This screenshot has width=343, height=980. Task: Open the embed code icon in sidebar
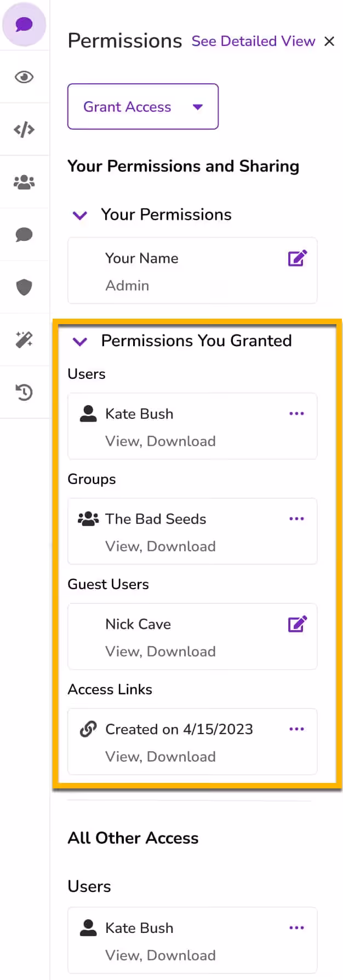[x=24, y=130]
